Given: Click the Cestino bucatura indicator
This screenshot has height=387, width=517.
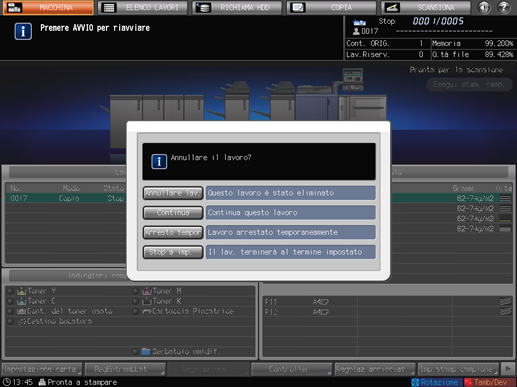Looking at the screenshot, I should (50, 321).
